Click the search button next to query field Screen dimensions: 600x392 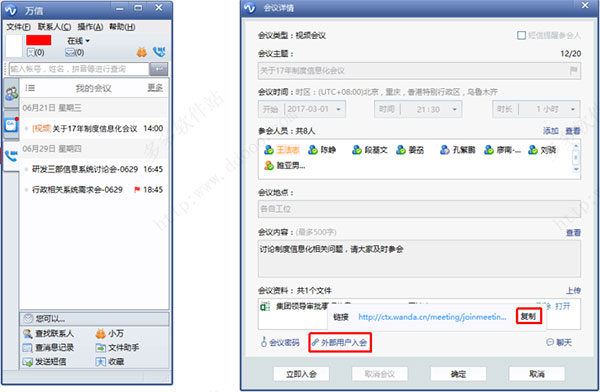click(x=159, y=69)
